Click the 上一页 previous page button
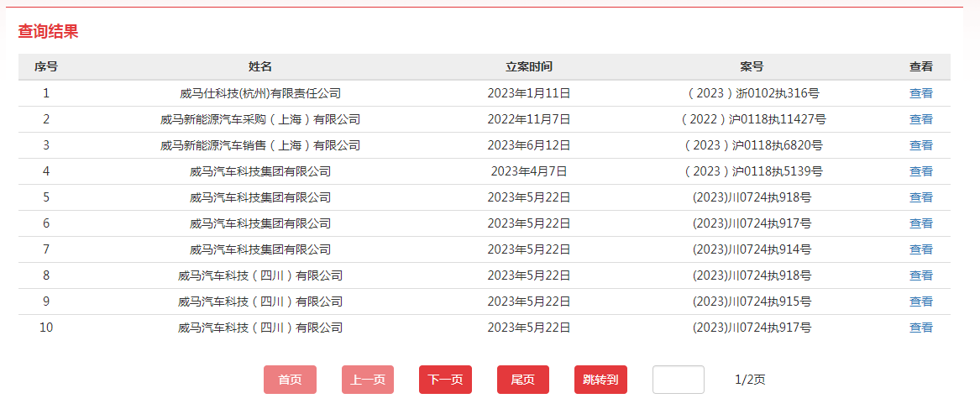 (368, 380)
